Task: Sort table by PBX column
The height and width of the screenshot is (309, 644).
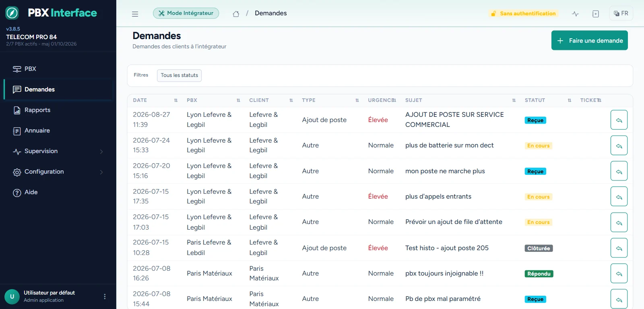Action: click(238, 100)
